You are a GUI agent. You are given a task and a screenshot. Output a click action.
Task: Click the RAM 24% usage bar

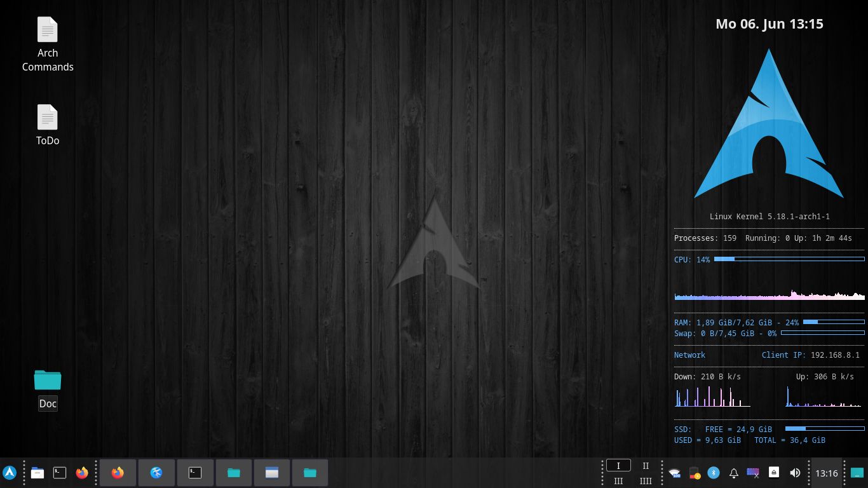point(834,322)
